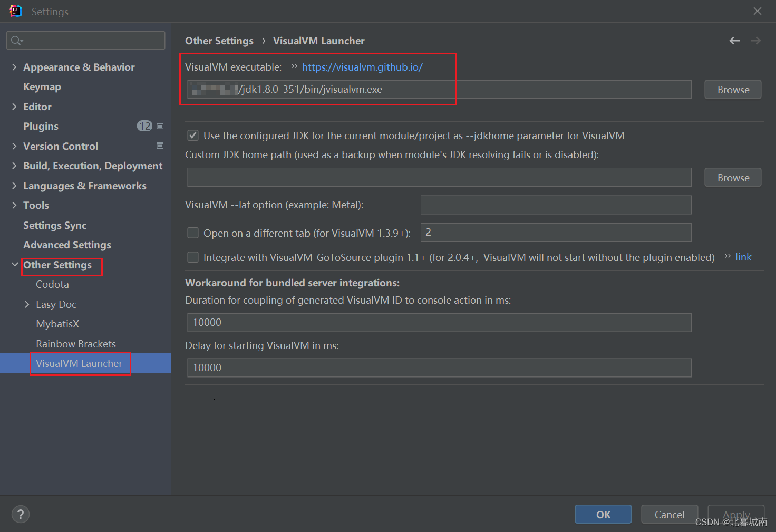
Task: Expand the Appearance & Behavior section
Action: pyautogui.click(x=14, y=67)
